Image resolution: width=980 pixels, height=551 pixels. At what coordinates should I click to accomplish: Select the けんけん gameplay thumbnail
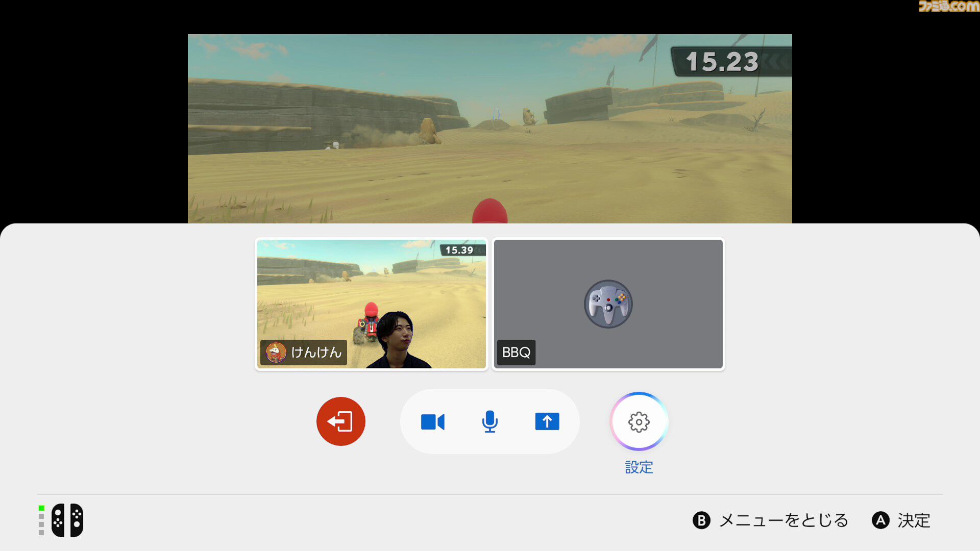point(372,304)
